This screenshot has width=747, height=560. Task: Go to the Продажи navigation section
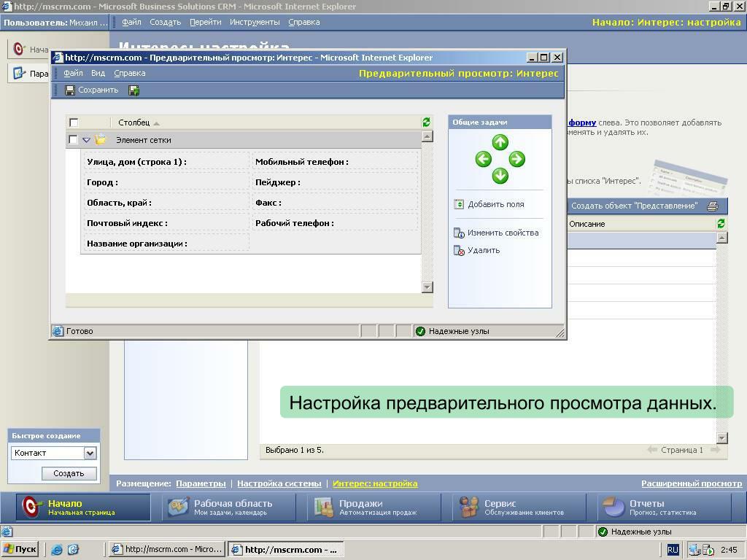(x=374, y=507)
